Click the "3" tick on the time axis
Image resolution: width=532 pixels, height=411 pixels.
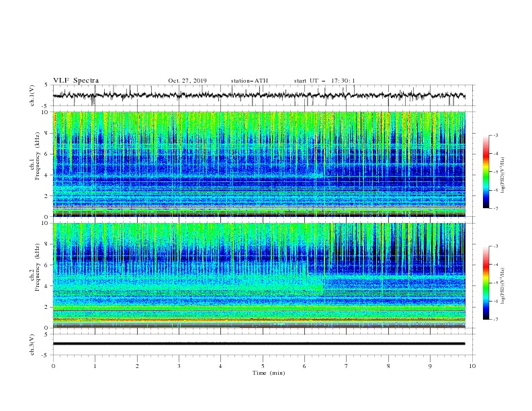(179, 366)
